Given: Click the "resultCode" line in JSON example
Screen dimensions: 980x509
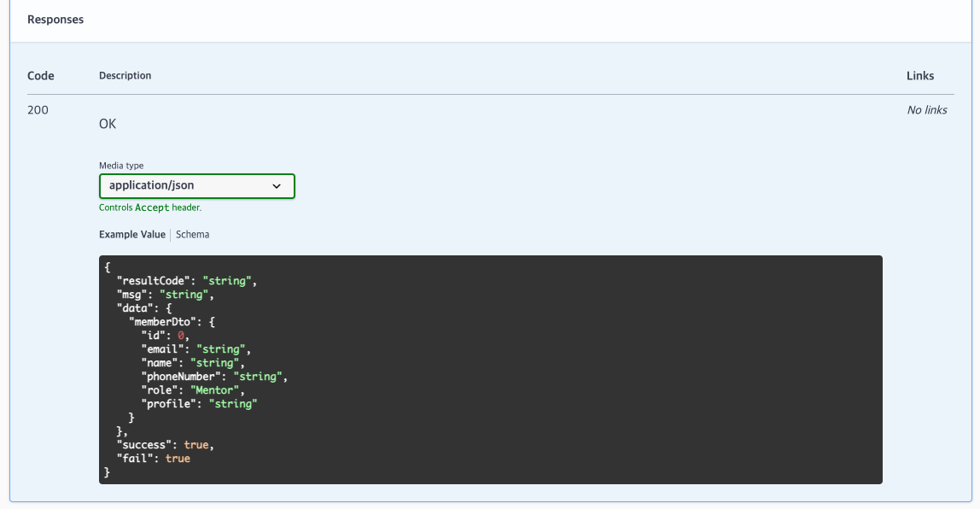Looking at the screenshot, I should tap(187, 281).
